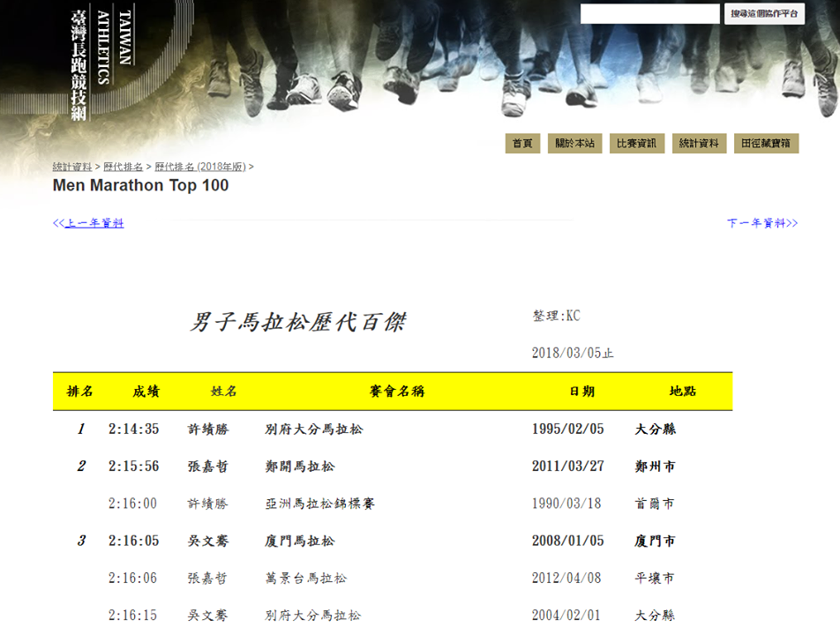Click the location 鄭州市
The height and width of the screenshot is (635, 840).
[x=656, y=467]
